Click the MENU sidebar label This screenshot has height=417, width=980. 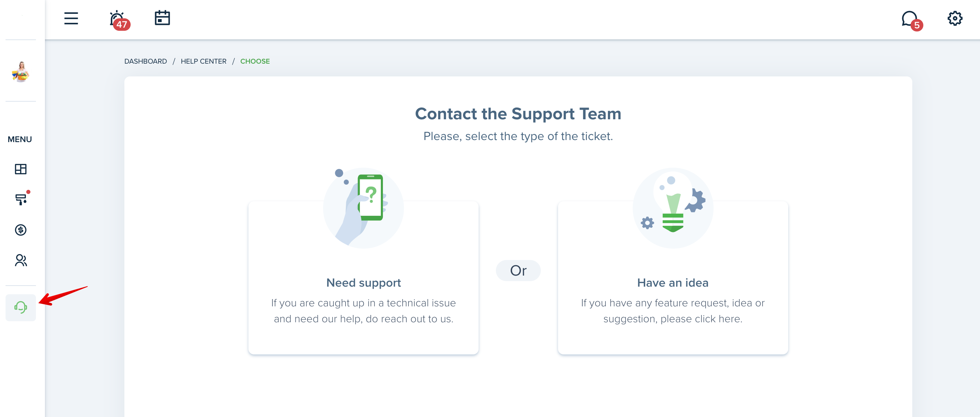[20, 139]
